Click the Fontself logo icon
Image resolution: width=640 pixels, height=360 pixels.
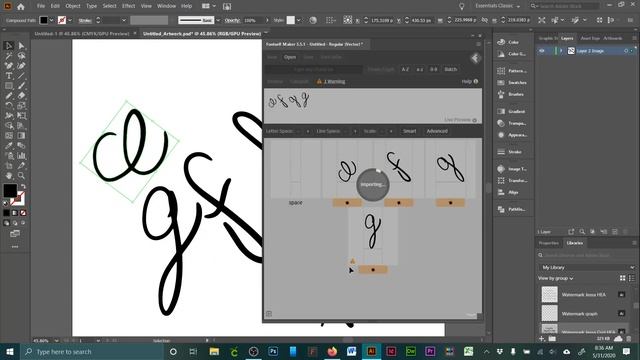tap(475, 58)
